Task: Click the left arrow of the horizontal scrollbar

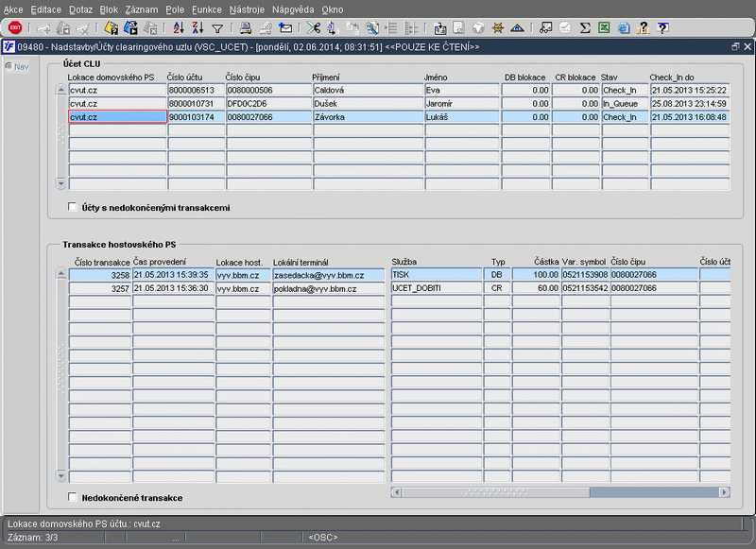Action: pos(396,492)
